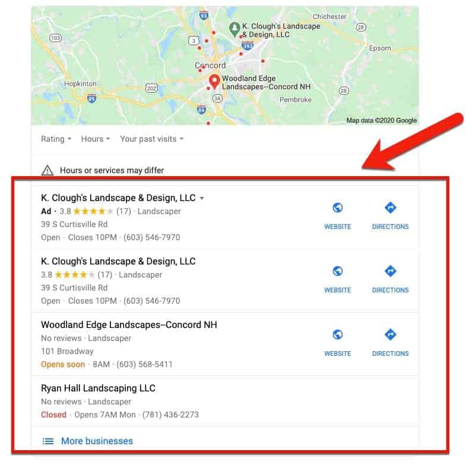476x465 pixels.
Task: Expand Your past visits filter
Action: point(152,139)
